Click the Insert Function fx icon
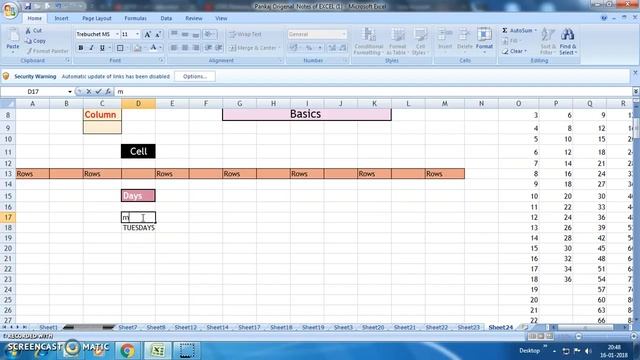The height and width of the screenshot is (360, 640). click(108, 92)
